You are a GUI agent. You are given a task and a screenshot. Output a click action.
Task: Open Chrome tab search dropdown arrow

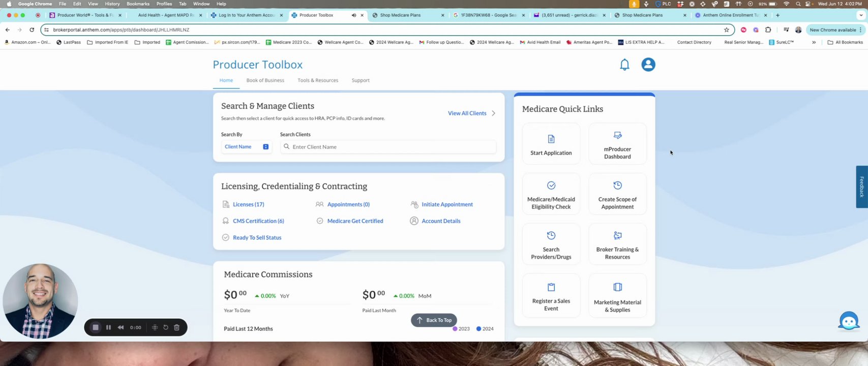pos(861,15)
